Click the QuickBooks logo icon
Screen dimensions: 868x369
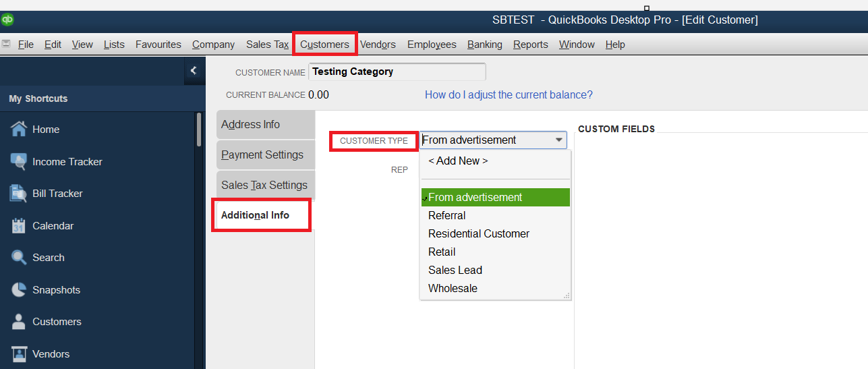pos(7,19)
